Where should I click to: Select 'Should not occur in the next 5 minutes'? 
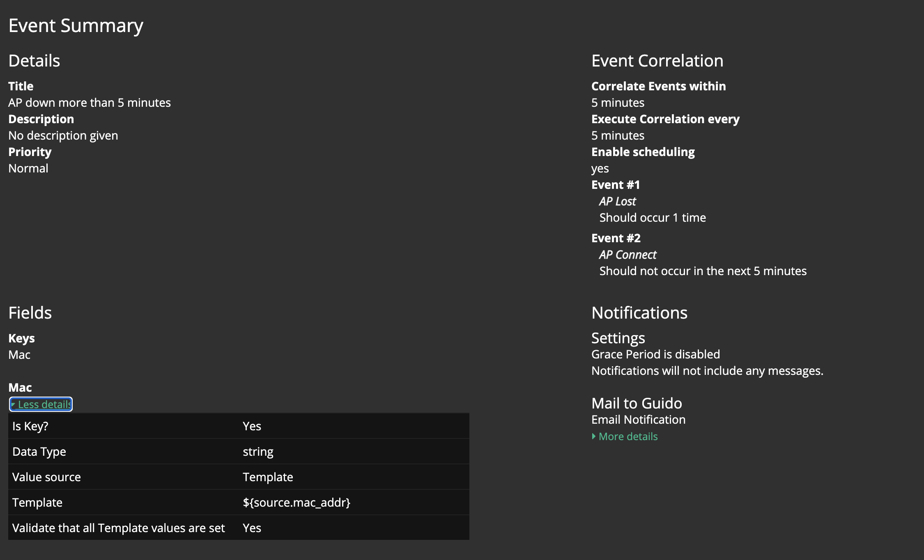point(703,271)
